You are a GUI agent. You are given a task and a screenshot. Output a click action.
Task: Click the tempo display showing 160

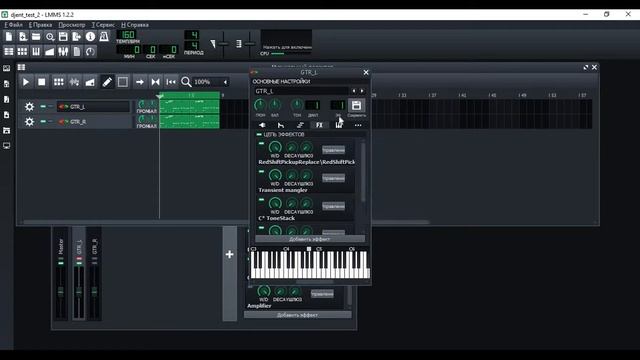tap(127, 35)
